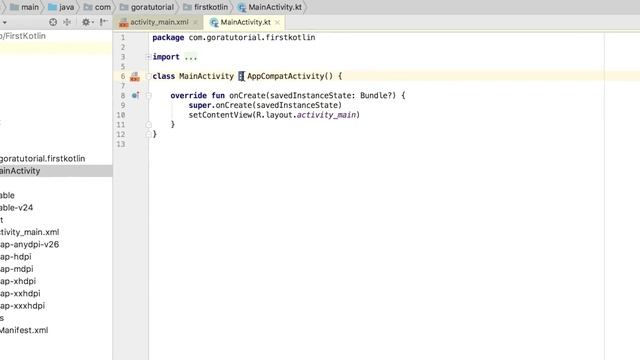640x360 pixels.
Task: Click the FirstKotlin project path row
Action: tap(23, 36)
